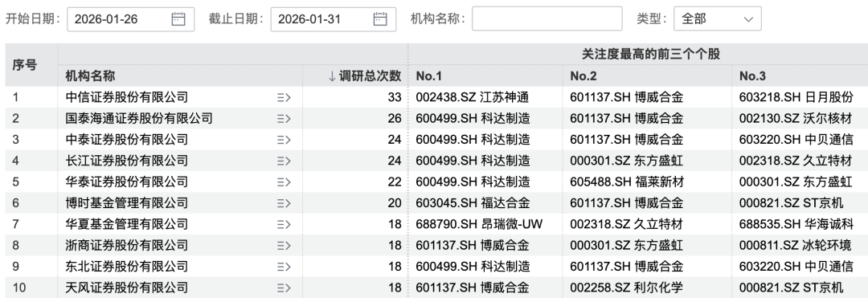Click detail list icon for 博时基金管理有限公司

coord(284,203)
